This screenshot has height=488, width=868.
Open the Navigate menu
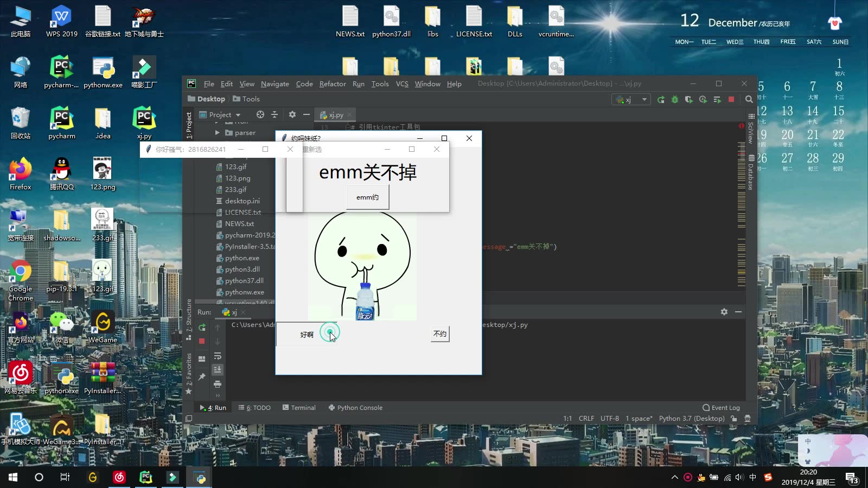click(275, 84)
